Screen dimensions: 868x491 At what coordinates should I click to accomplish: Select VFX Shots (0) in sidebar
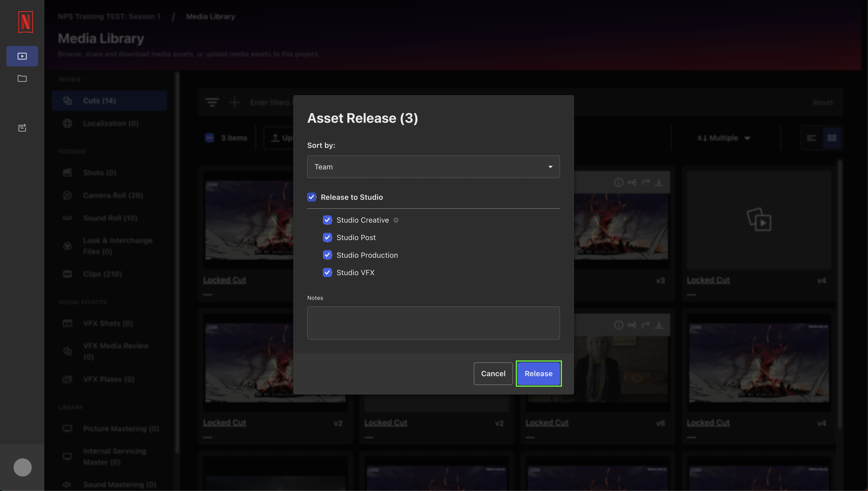point(109,323)
